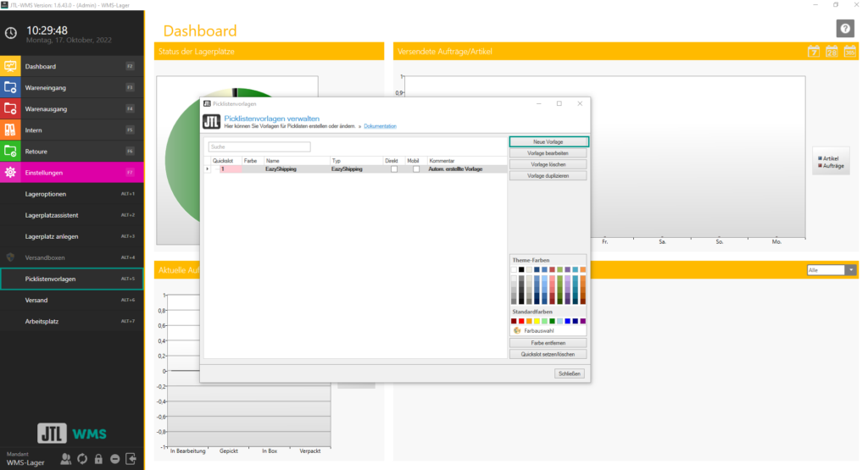868x470 pixels.
Task: Toggle the Direkt checkbox for EazyShipping
Action: (x=393, y=169)
